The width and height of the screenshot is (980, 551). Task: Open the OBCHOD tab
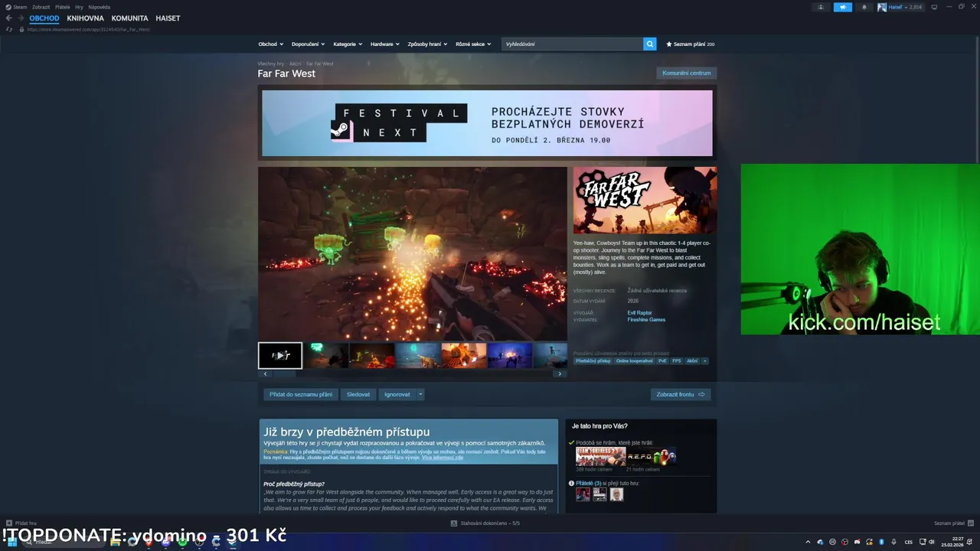tap(44, 18)
